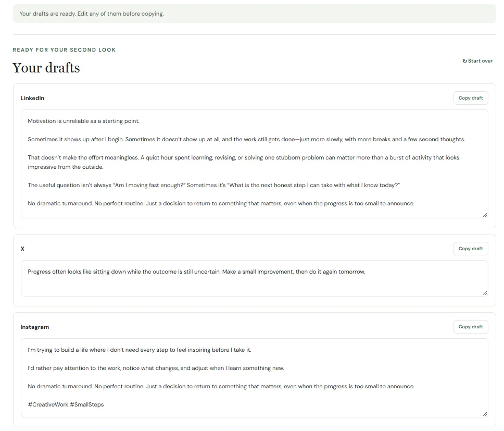Click inside the X draft text area

[254, 278]
